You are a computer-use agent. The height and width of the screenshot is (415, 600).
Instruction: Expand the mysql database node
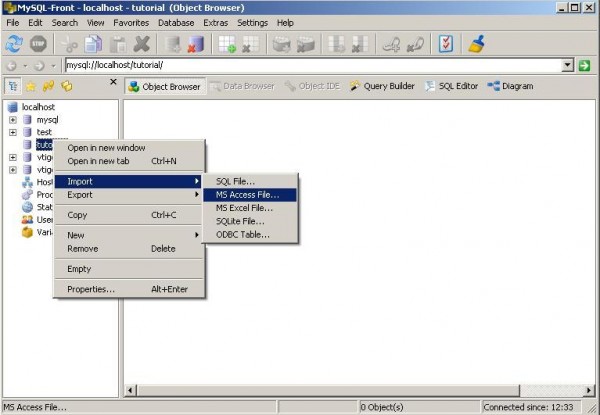(x=13, y=120)
